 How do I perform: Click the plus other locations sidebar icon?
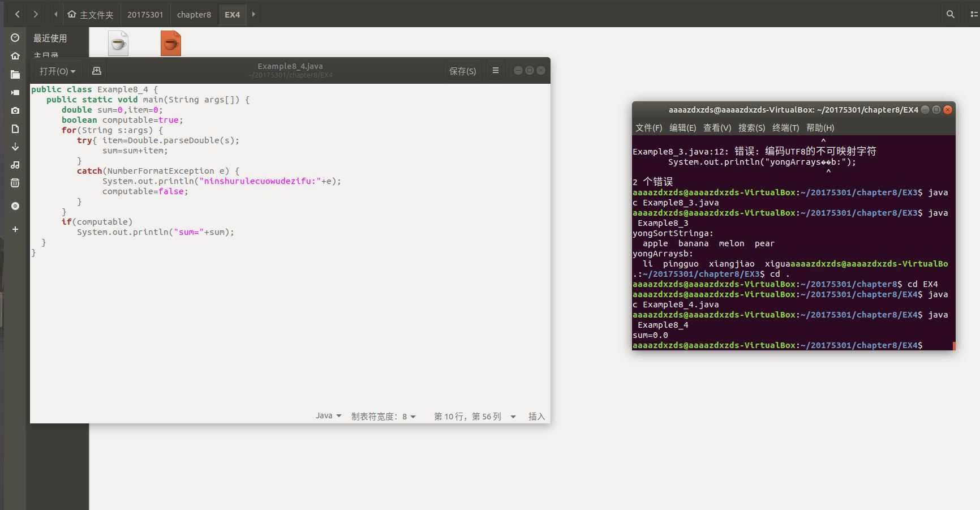click(x=15, y=229)
